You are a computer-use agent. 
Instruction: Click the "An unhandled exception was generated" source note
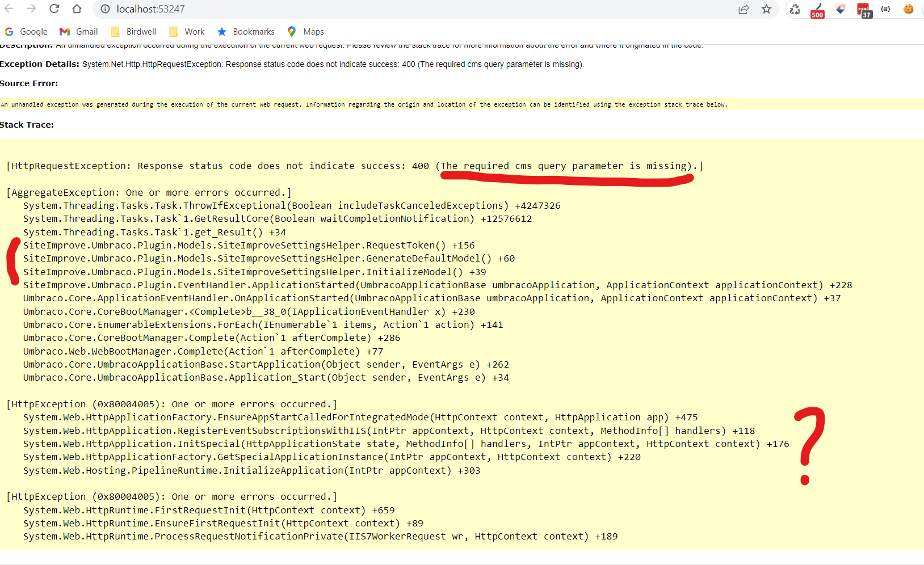click(364, 104)
